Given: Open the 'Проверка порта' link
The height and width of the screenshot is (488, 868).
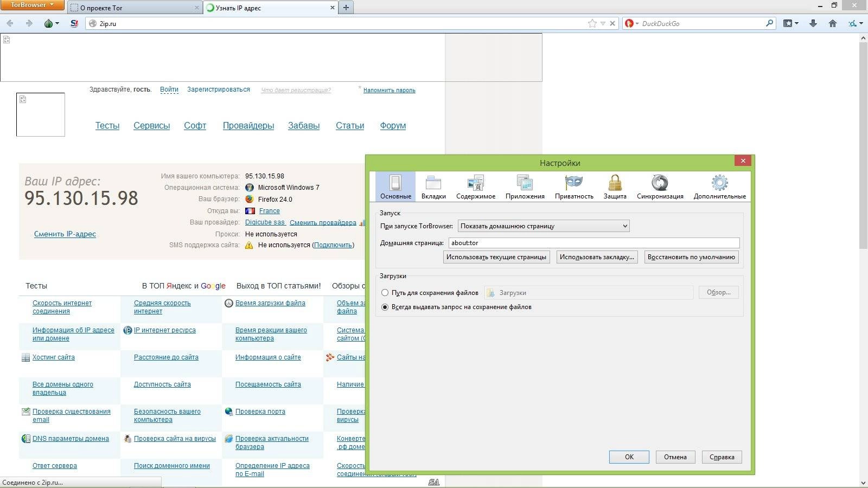Looking at the screenshot, I should [x=260, y=412].
